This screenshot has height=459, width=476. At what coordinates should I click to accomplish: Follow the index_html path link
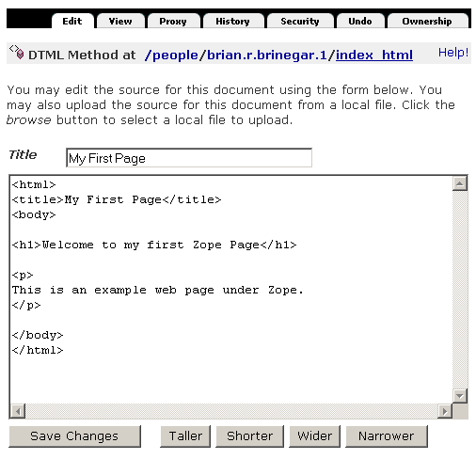(x=374, y=55)
